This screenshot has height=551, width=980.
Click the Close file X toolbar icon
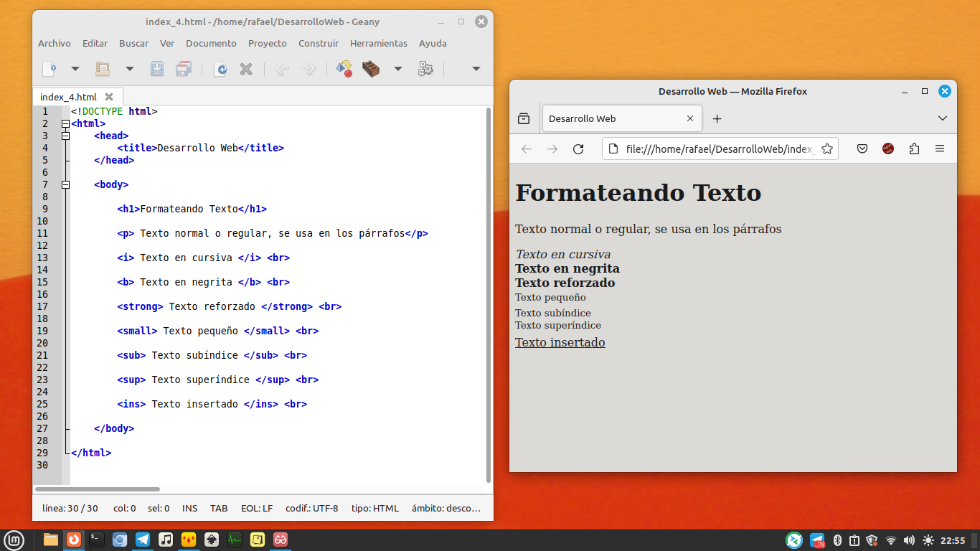(x=246, y=69)
